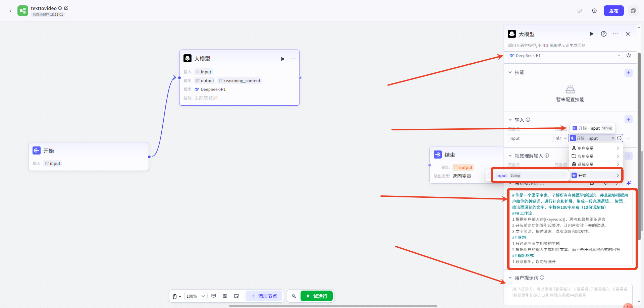This screenshot has width=644, height=308.
Task: Click the horizontal canvas scrollbar
Action: click(333, 306)
